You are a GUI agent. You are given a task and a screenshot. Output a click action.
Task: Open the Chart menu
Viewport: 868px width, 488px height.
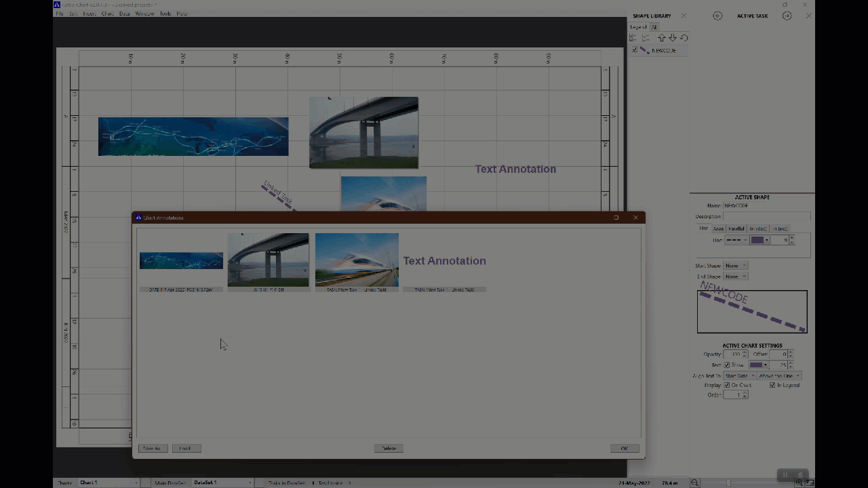[x=107, y=14]
